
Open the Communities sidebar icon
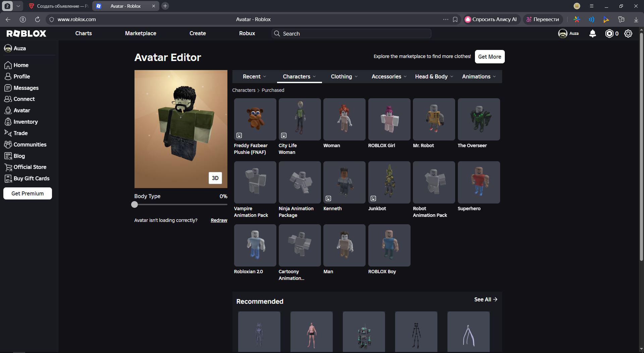pos(8,144)
